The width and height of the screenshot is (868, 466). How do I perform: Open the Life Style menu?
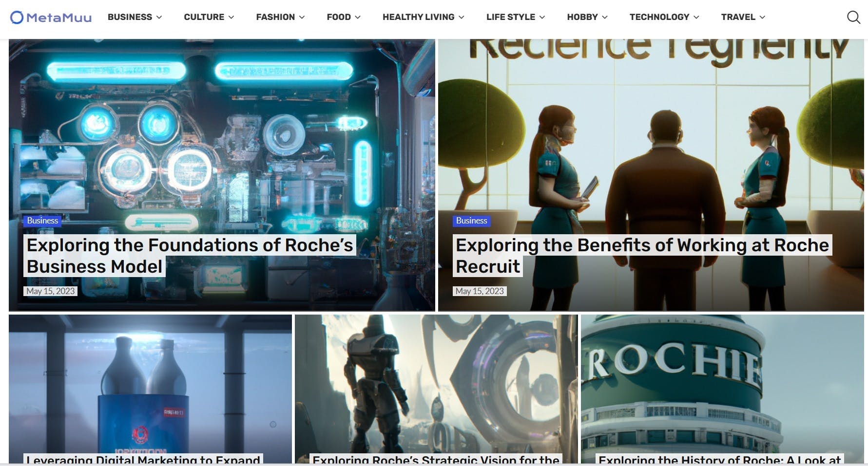[x=515, y=17]
